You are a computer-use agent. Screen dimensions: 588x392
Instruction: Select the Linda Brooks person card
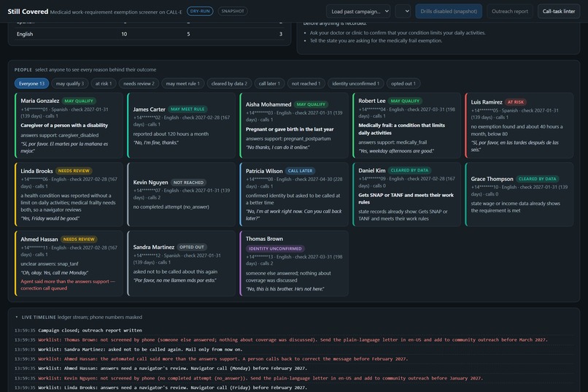point(69,194)
